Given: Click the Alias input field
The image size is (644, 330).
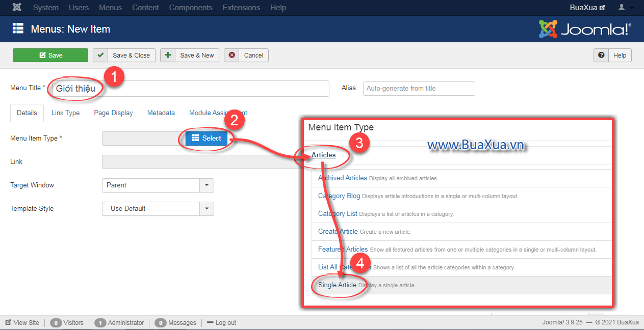Looking at the screenshot, I should (419, 88).
